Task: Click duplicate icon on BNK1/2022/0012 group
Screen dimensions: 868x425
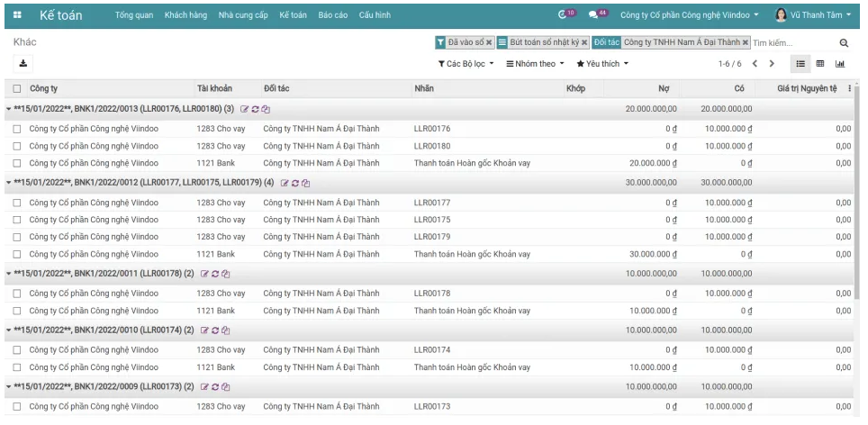Action: [306, 183]
